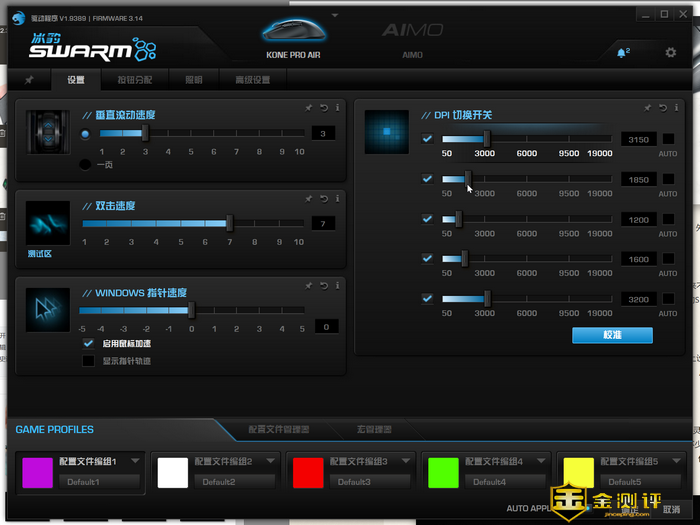Viewport: 700px width, 525px height.
Task: Open the 配置文件管理器 section
Action: click(277, 430)
